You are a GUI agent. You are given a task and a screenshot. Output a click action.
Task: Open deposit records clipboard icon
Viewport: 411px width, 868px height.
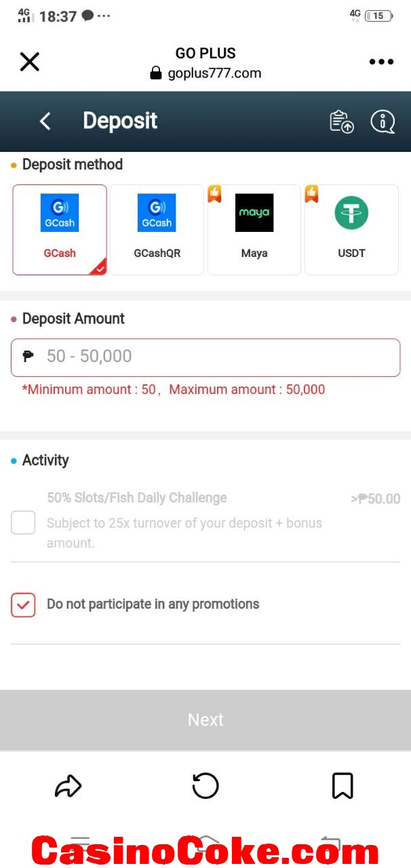[342, 121]
